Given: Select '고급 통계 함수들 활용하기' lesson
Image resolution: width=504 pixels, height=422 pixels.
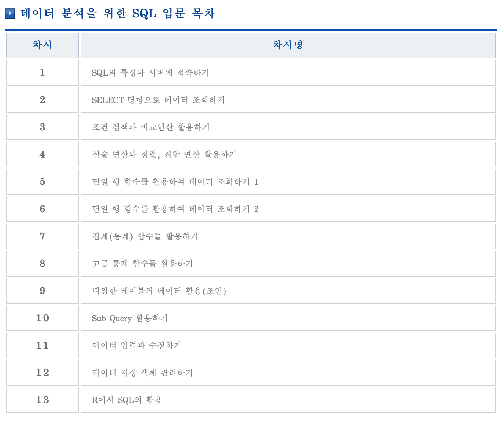Looking at the screenshot, I should (142, 264).
